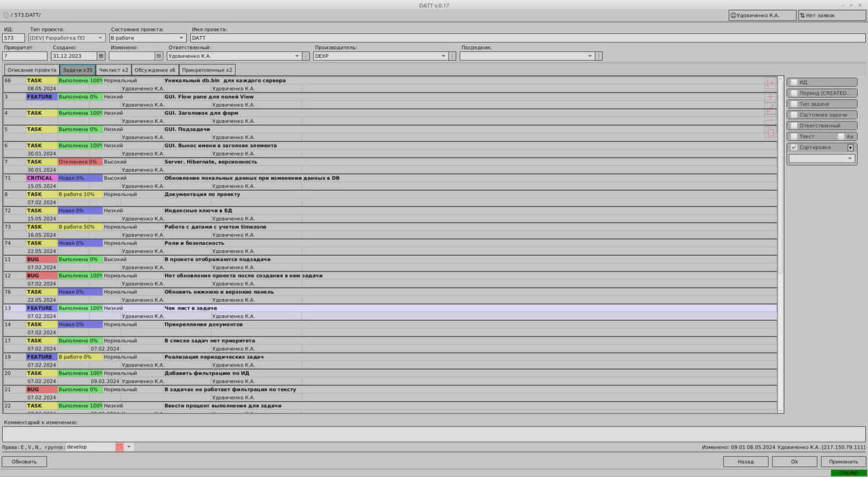Uncheck the Сортировка checkbox

point(793,147)
